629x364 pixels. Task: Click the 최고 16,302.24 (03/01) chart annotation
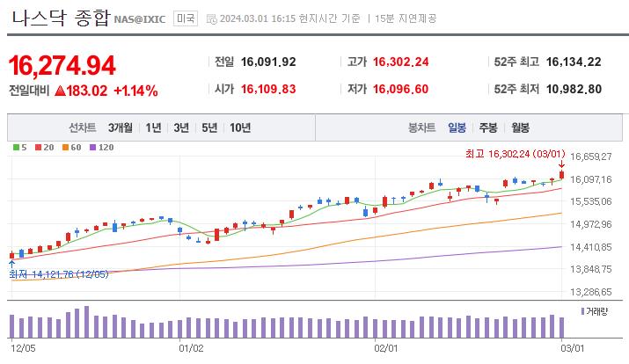click(515, 154)
